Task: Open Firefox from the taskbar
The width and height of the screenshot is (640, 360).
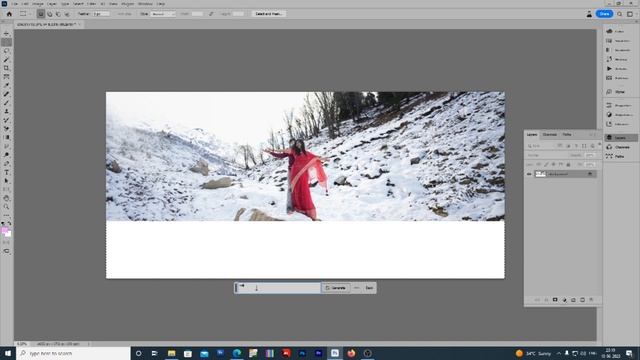Action: 351,353
